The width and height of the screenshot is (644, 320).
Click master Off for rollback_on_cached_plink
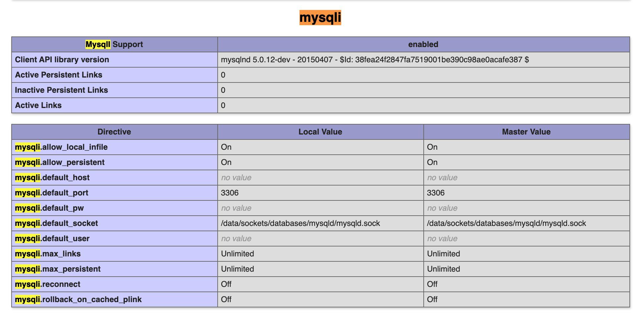[x=432, y=299]
